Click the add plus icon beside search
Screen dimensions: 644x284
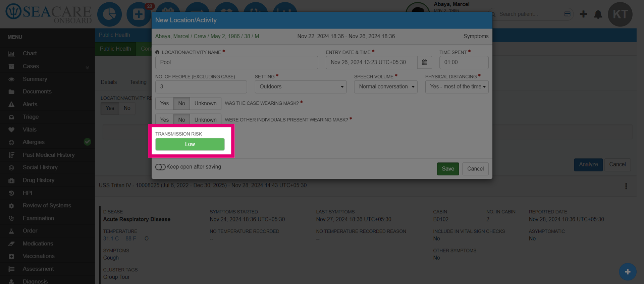tap(583, 14)
